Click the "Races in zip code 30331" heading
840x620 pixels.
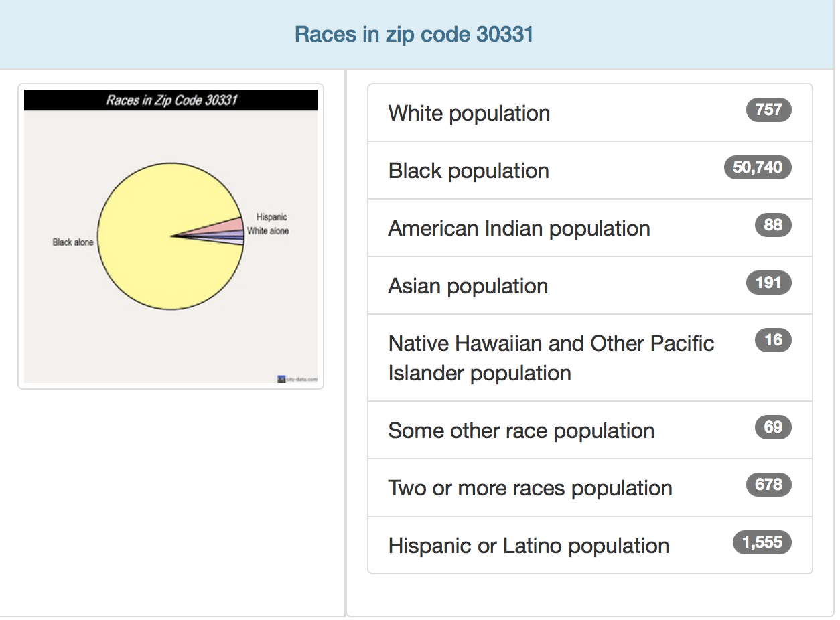(x=414, y=34)
